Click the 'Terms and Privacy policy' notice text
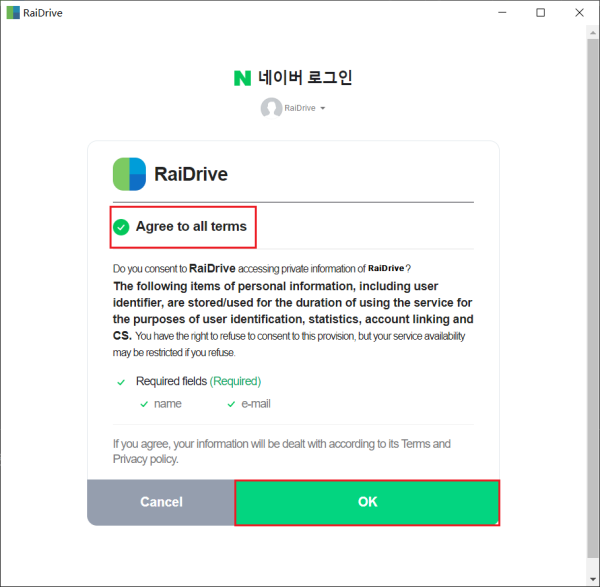 [x=282, y=451]
